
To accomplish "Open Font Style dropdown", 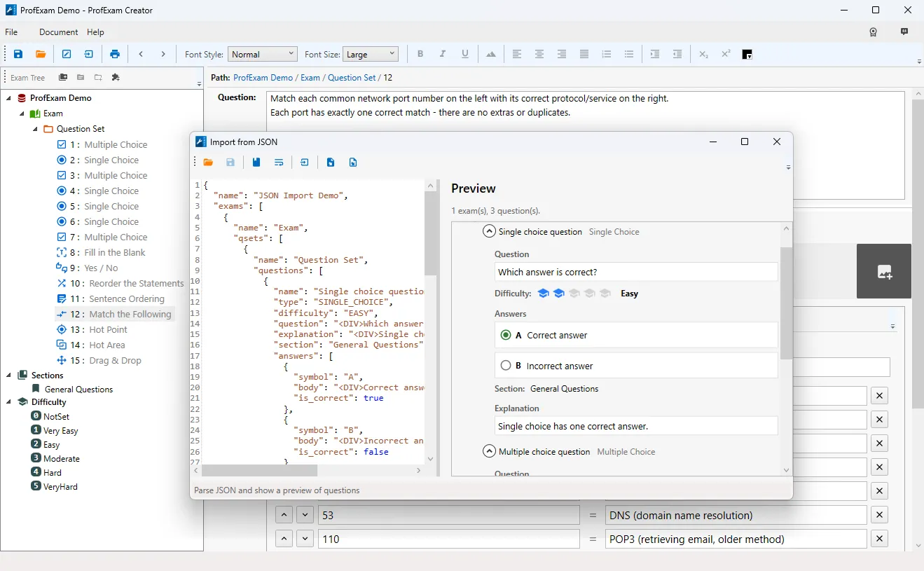I will pos(263,54).
